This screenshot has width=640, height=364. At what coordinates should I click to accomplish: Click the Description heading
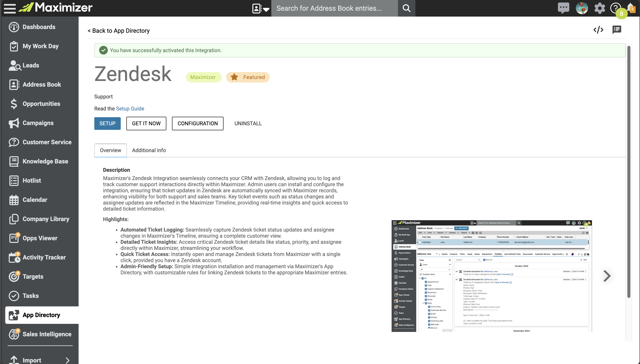click(x=116, y=170)
